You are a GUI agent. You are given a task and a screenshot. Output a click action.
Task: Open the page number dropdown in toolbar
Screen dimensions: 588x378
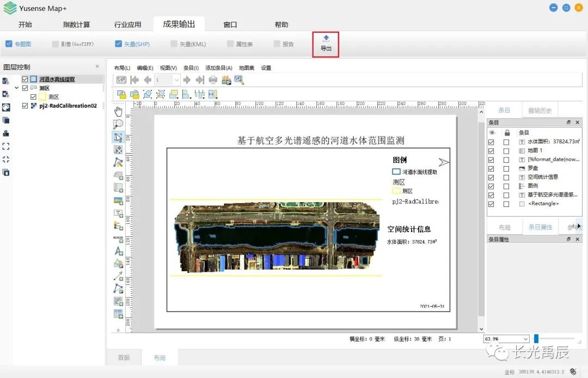pos(176,80)
